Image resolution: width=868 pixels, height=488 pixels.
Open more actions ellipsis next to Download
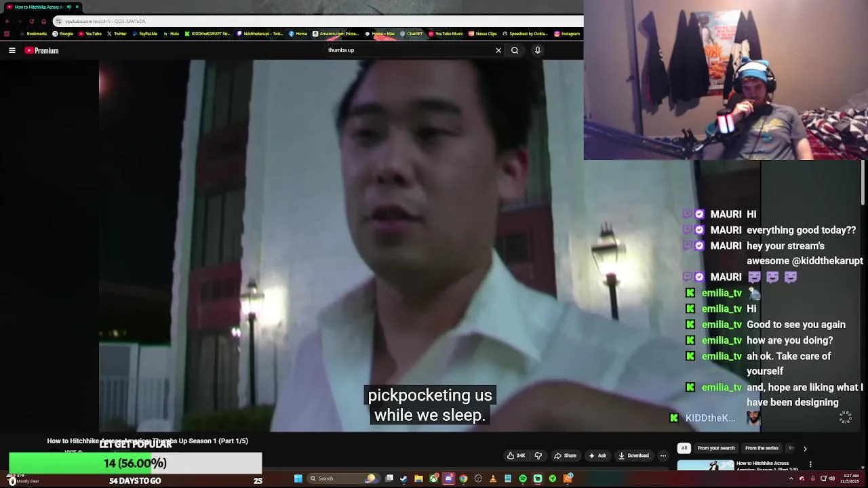(663, 455)
